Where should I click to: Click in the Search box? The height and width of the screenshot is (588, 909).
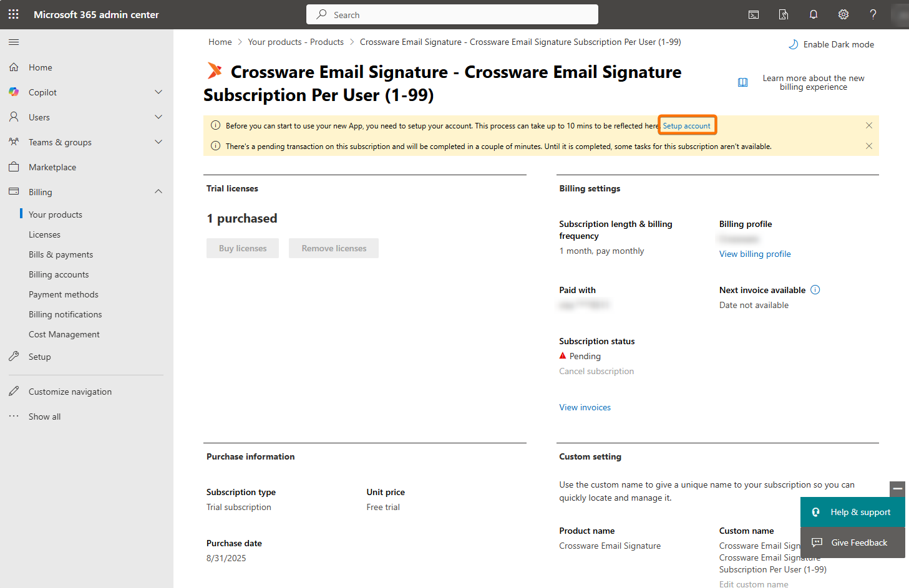point(452,14)
